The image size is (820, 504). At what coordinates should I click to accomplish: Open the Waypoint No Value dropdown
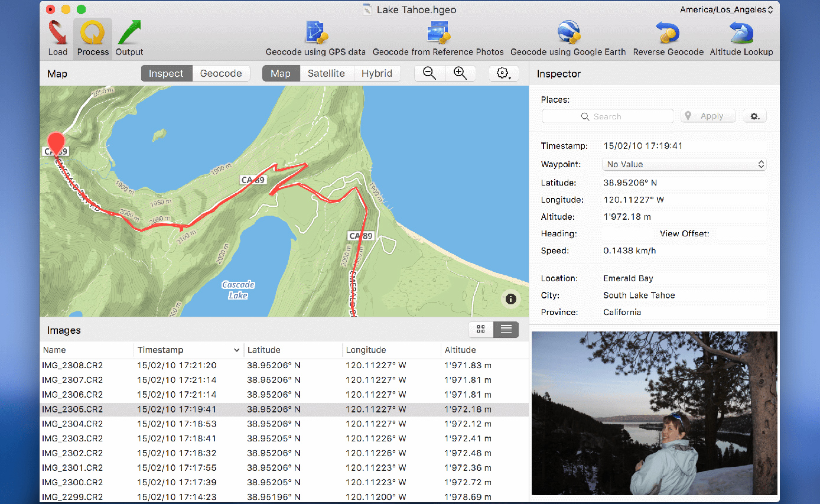pos(684,164)
